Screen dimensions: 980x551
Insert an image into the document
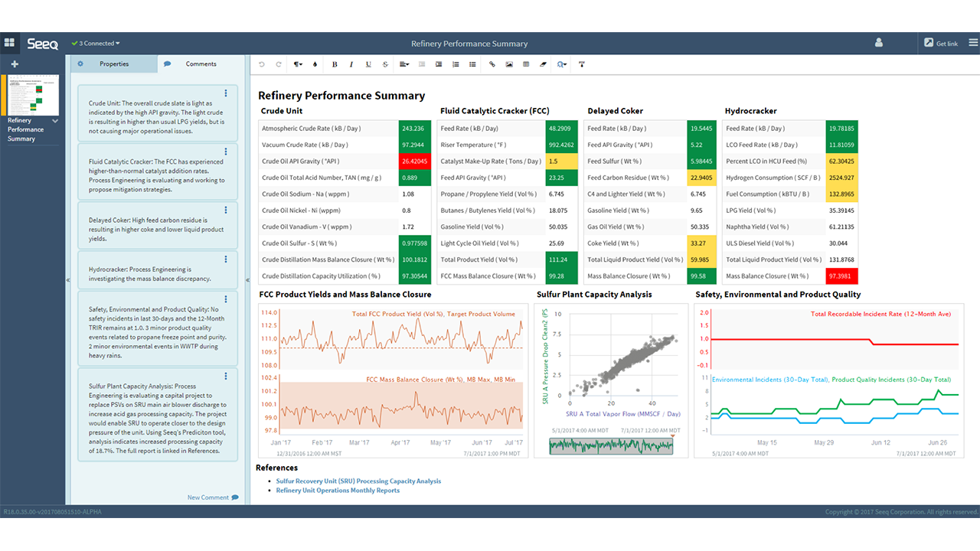[x=509, y=64]
